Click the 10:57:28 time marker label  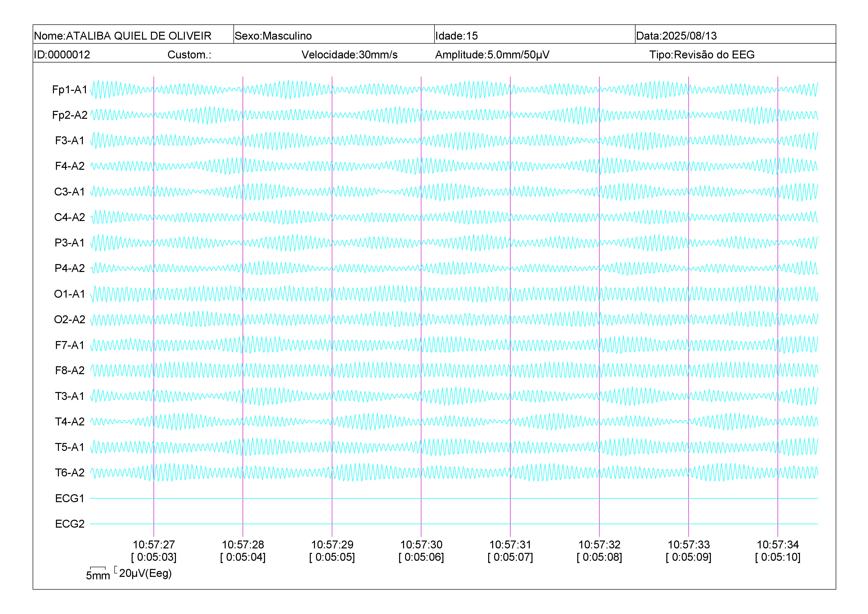tap(243, 545)
